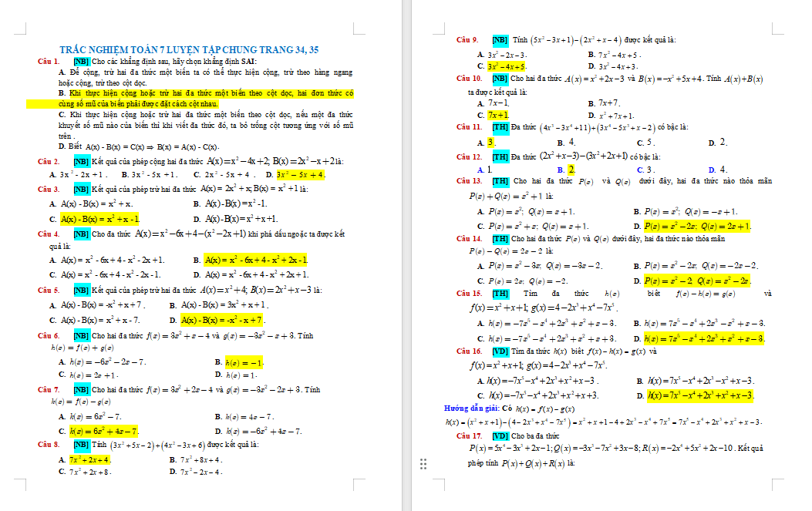Click option B 'k(x) = 4x − 7' in Câu 7
The image size is (812, 511).
coord(244,417)
